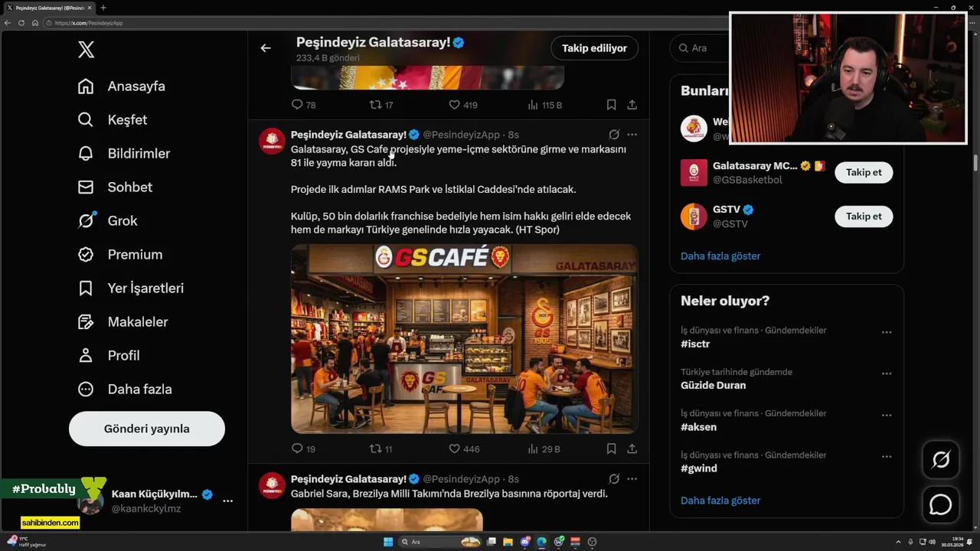Screen dimensions: 980x551
Task: Open Güzide Duran trending topic
Action: click(x=713, y=386)
